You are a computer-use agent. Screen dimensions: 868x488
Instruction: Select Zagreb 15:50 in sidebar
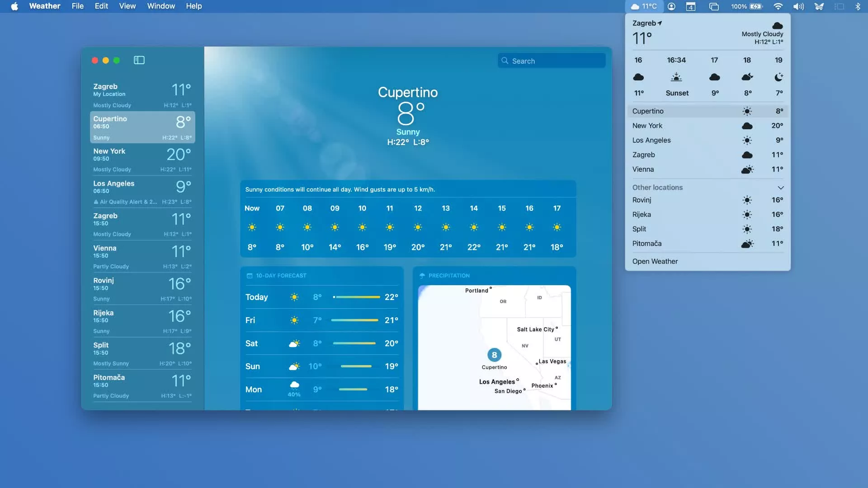tap(142, 224)
